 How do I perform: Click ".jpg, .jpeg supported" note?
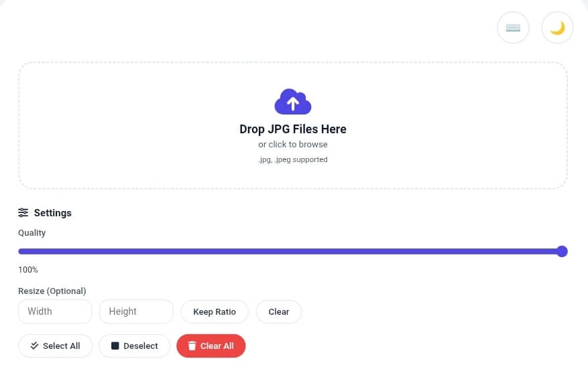click(x=293, y=159)
